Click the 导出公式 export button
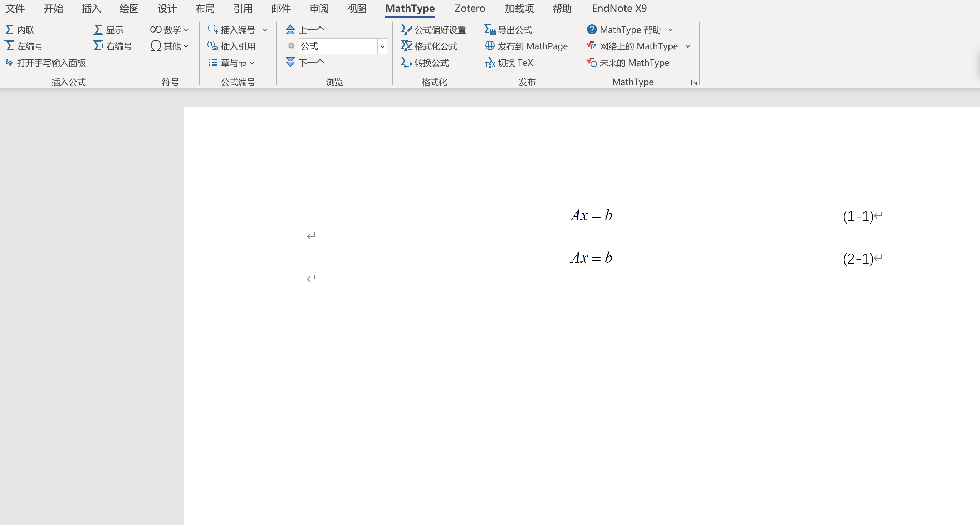 click(508, 30)
